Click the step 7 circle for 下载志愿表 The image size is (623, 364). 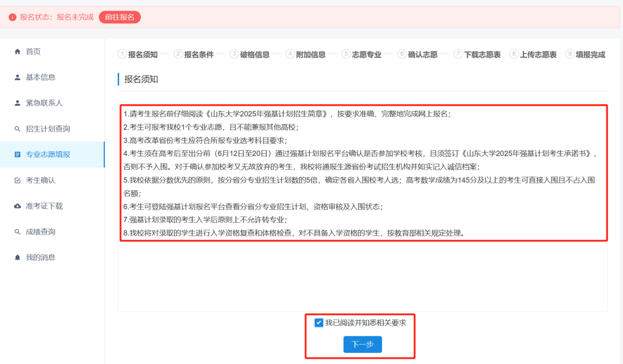(x=458, y=54)
